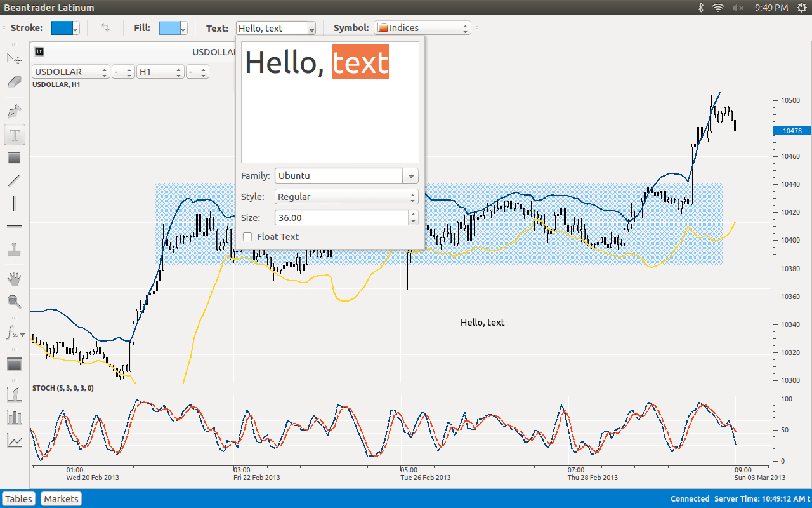Select the hand pan tool
The width and height of the screenshot is (812, 508).
pos(15,278)
